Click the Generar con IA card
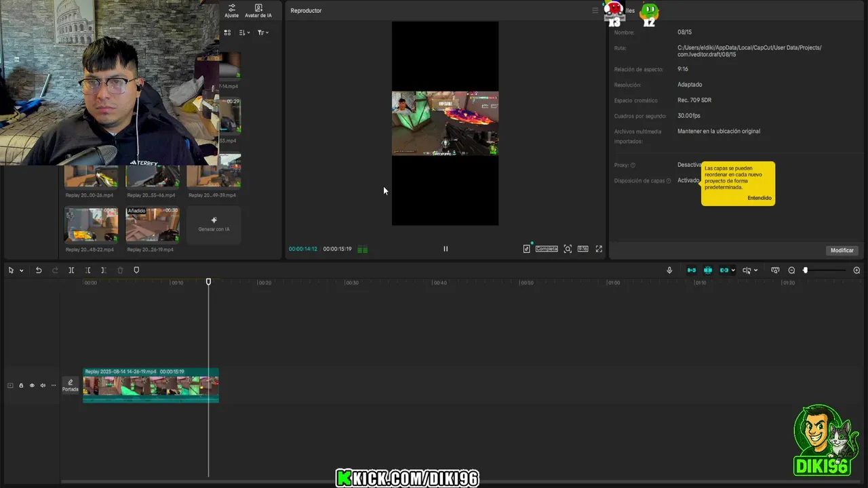The height and width of the screenshot is (488, 868). coord(214,224)
